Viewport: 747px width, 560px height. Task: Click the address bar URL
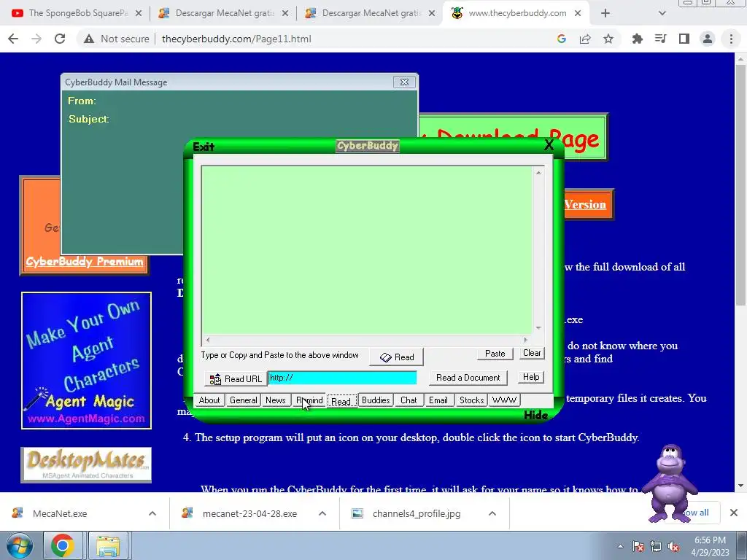pyautogui.click(x=236, y=39)
